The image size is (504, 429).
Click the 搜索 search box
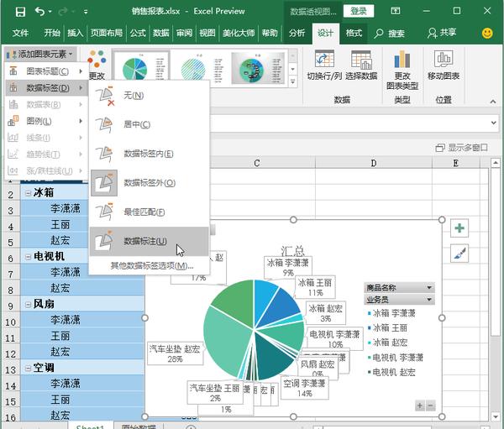point(390,33)
